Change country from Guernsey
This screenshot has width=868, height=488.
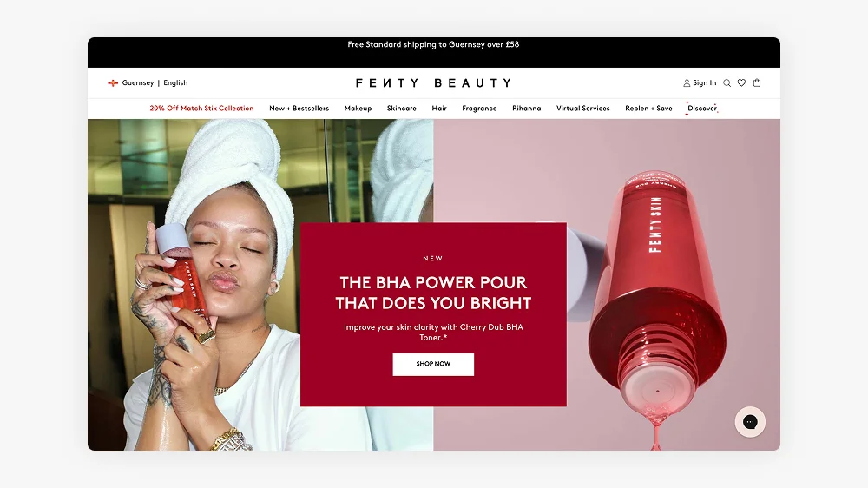[x=138, y=83]
